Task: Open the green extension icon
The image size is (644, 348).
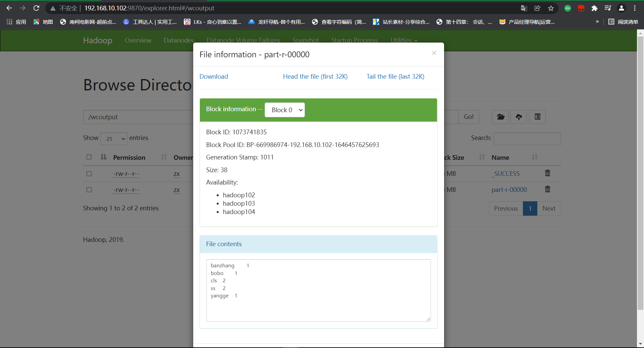Action: [568, 8]
